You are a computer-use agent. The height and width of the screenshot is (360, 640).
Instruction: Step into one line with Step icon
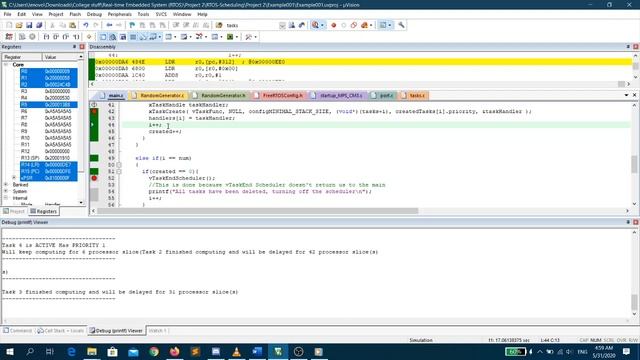[x=46, y=37]
